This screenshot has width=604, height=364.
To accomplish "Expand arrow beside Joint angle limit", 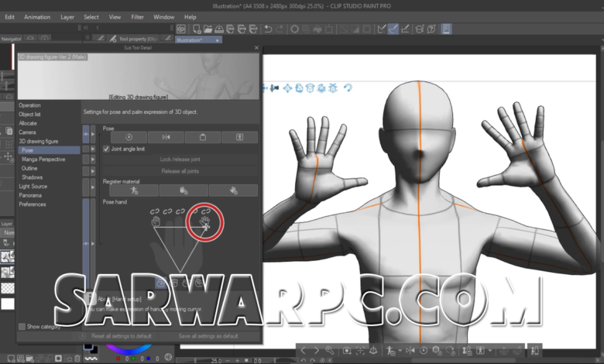I will (92, 149).
